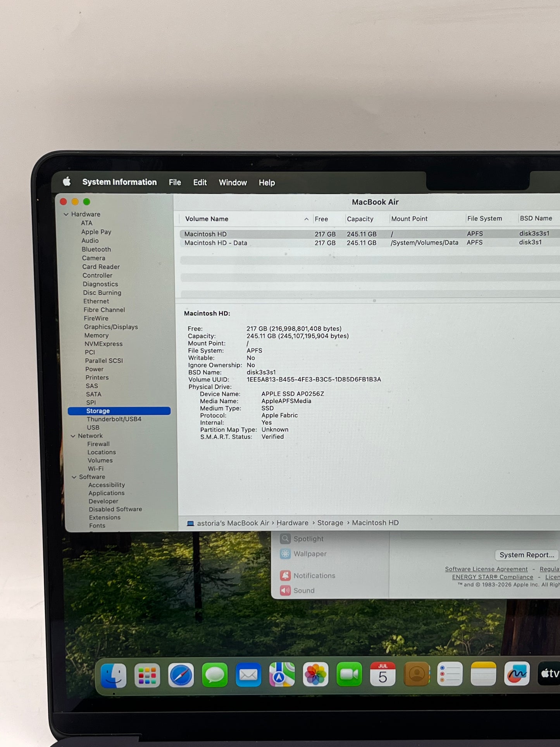Open Messages app in the Dock

coord(215,675)
